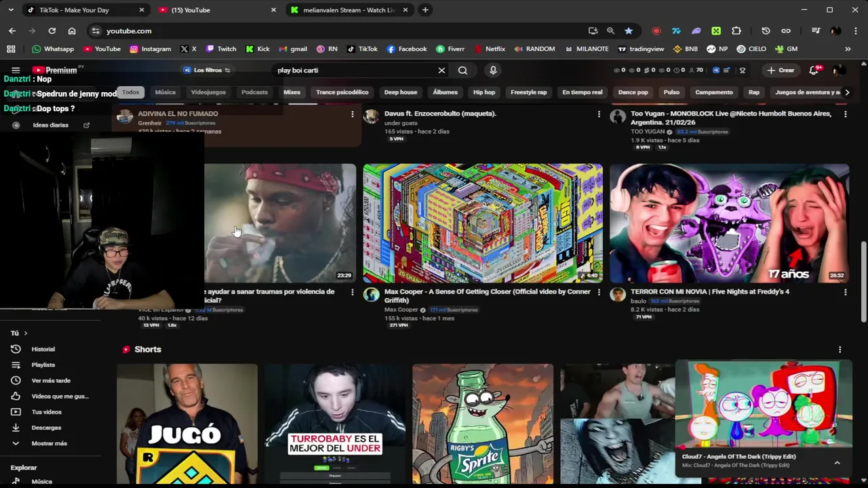Open the YouTube hamburger guide menu
Image resolution: width=868 pixels, height=488 pixels.
click(16, 70)
